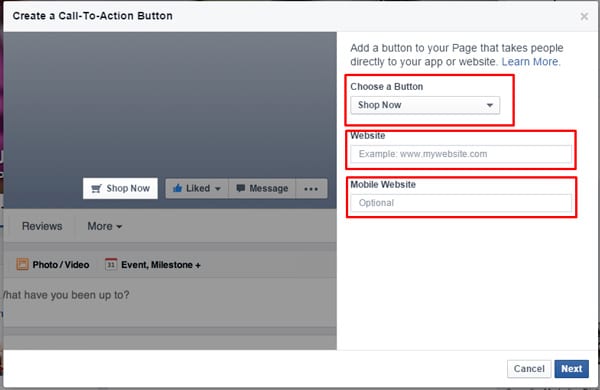Click the Cancel button
This screenshot has width=600, height=390.
(529, 369)
